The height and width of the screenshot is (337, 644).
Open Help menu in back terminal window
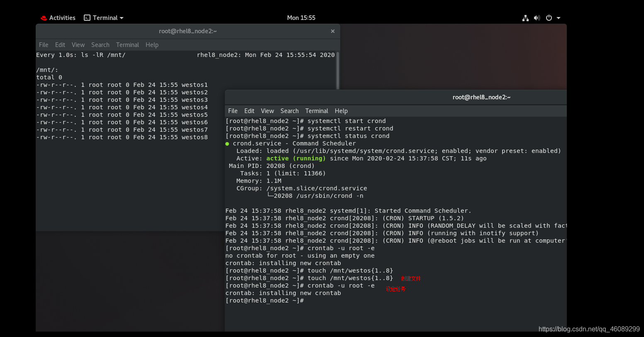152,45
